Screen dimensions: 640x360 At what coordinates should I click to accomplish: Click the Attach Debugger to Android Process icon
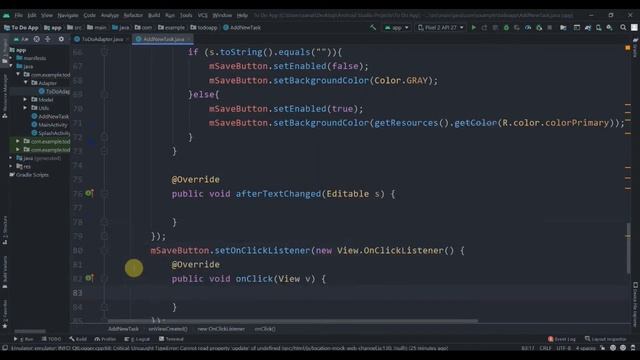pyautogui.click(x=539, y=27)
